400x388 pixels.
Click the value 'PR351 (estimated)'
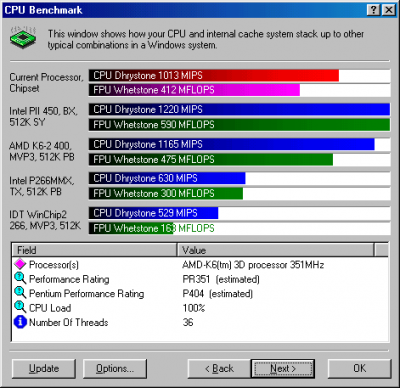221,279
